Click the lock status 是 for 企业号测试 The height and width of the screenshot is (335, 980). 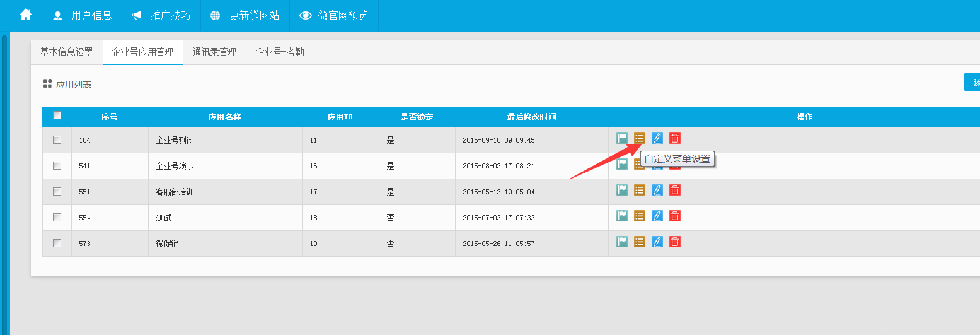(390, 140)
